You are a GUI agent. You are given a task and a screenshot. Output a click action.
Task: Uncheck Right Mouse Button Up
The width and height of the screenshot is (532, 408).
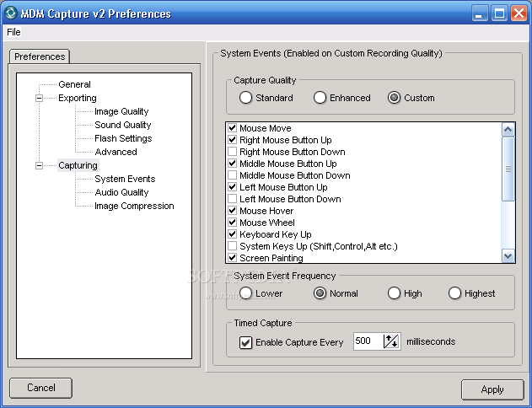[232, 140]
